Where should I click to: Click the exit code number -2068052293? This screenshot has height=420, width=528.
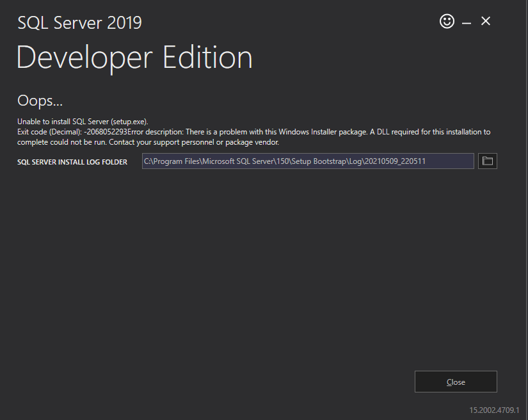click(x=106, y=132)
